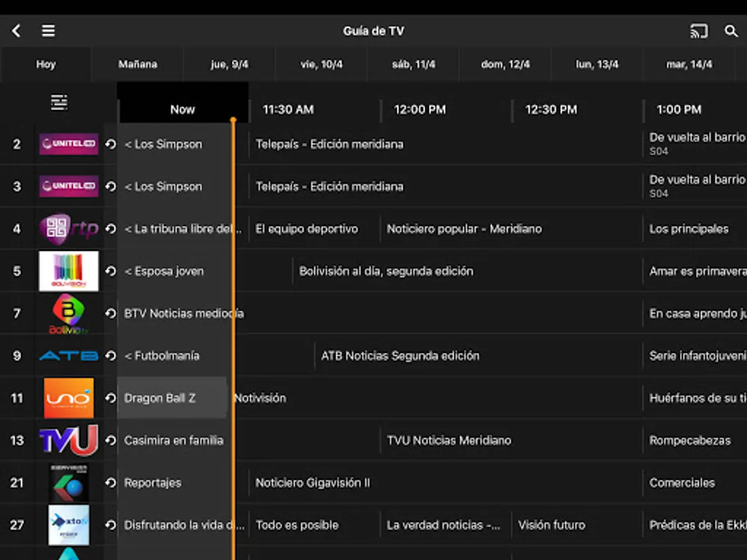
Task: Select TVU channel logo
Action: tap(68, 441)
